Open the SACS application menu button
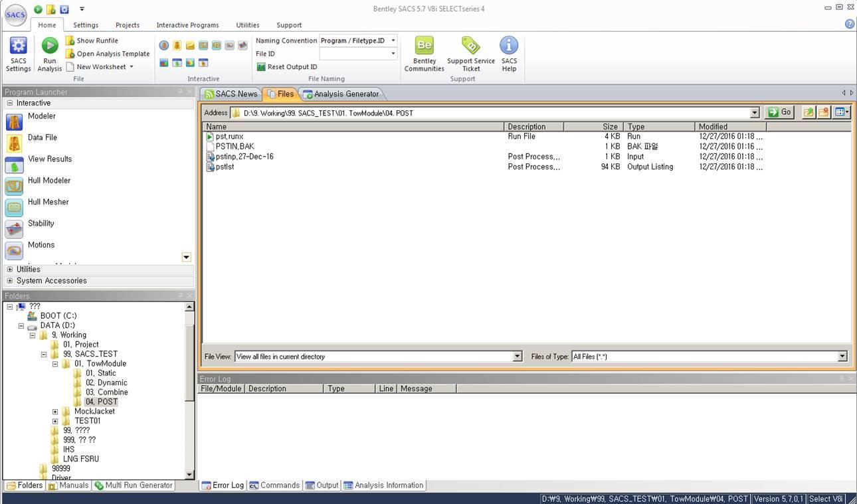The width and height of the screenshot is (857, 504). click(x=15, y=15)
